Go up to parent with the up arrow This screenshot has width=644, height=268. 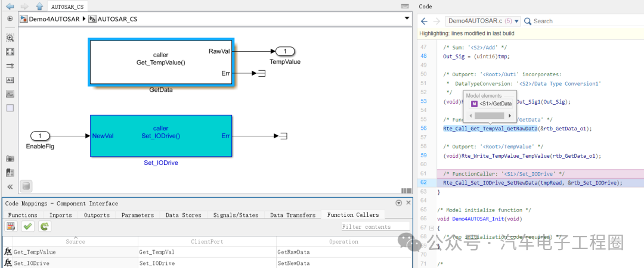tap(39, 6)
